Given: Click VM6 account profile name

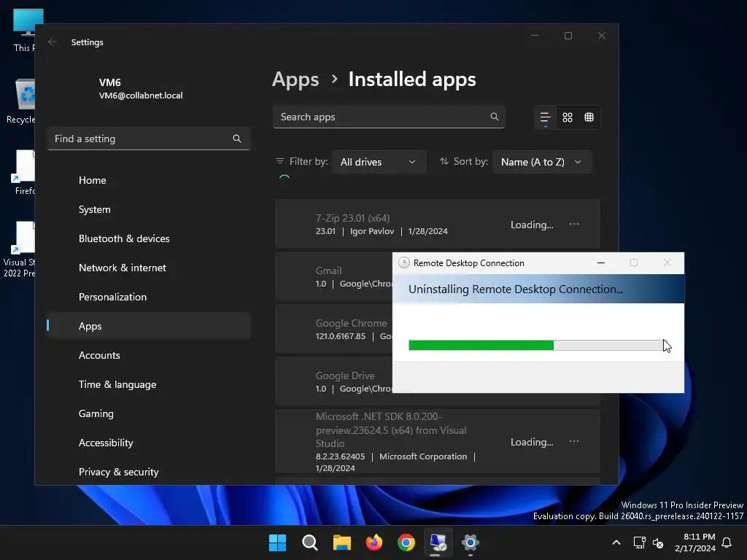Looking at the screenshot, I should point(110,82).
